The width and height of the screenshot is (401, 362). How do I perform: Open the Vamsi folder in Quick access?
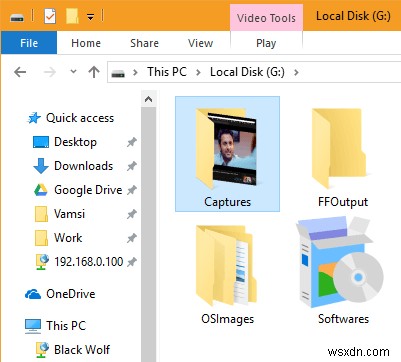69,214
